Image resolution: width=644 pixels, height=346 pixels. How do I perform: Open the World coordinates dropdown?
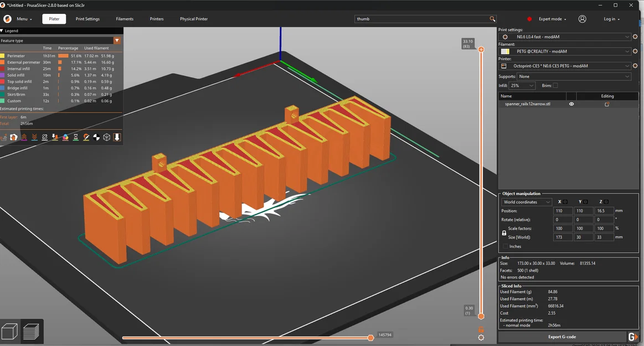[x=526, y=202]
